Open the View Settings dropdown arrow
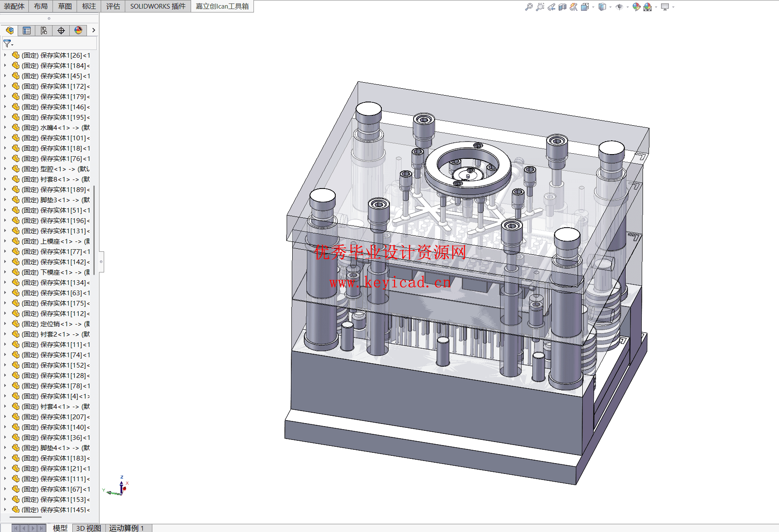The height and width of the screenshot is (532, 779). point(673,7)
